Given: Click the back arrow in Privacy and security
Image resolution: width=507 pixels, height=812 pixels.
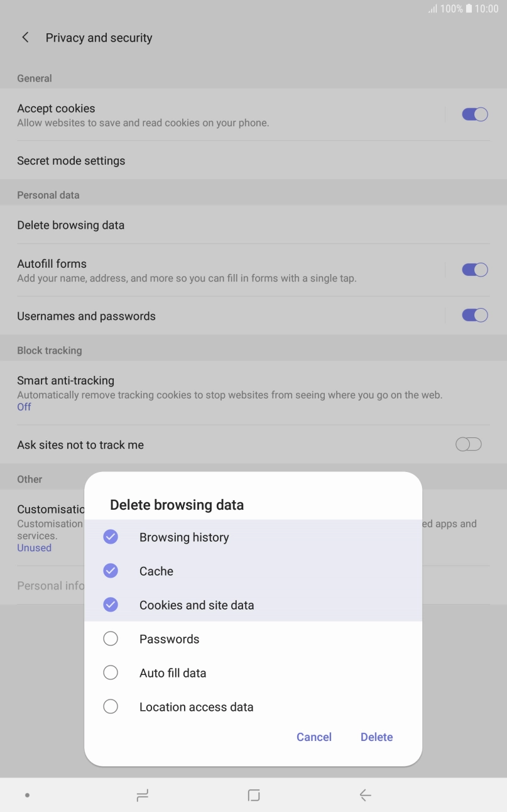Looking at the screenshot, I should coord(25,38).
